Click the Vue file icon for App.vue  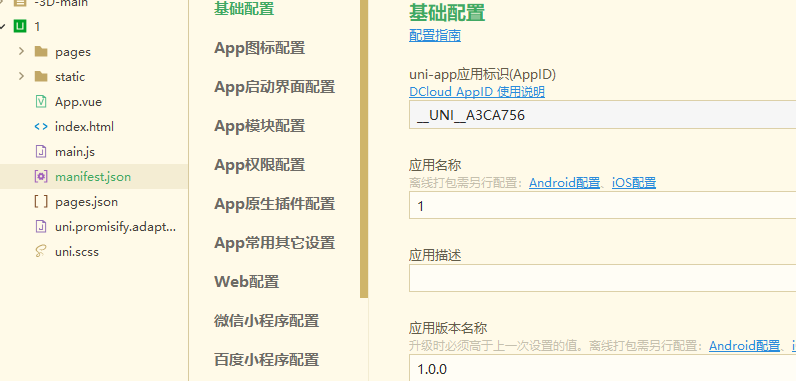click(x=41, y=101)
